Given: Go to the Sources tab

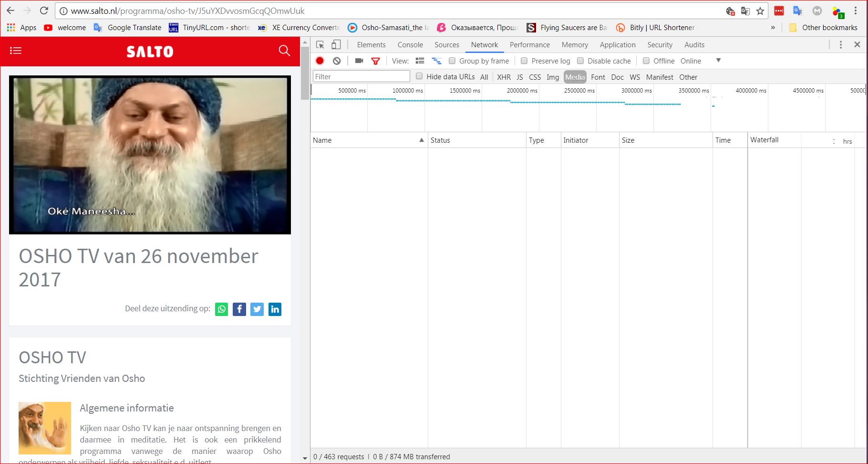Looking at the screenshot, I should [447, 45].
